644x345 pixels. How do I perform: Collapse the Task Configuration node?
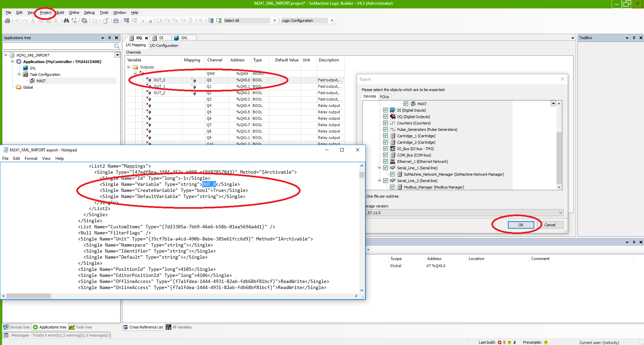(x=19, y=75)
